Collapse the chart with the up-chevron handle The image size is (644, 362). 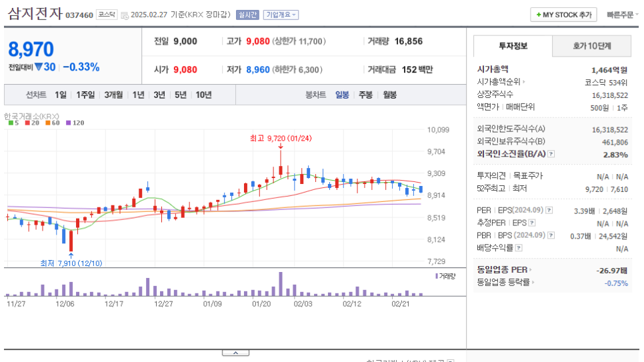click(x=236, y=353)
